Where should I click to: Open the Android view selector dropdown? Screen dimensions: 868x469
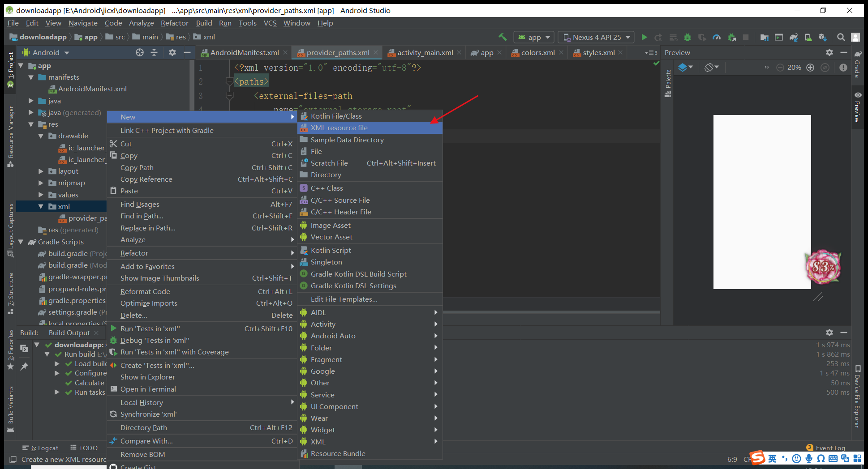(46, 52)
